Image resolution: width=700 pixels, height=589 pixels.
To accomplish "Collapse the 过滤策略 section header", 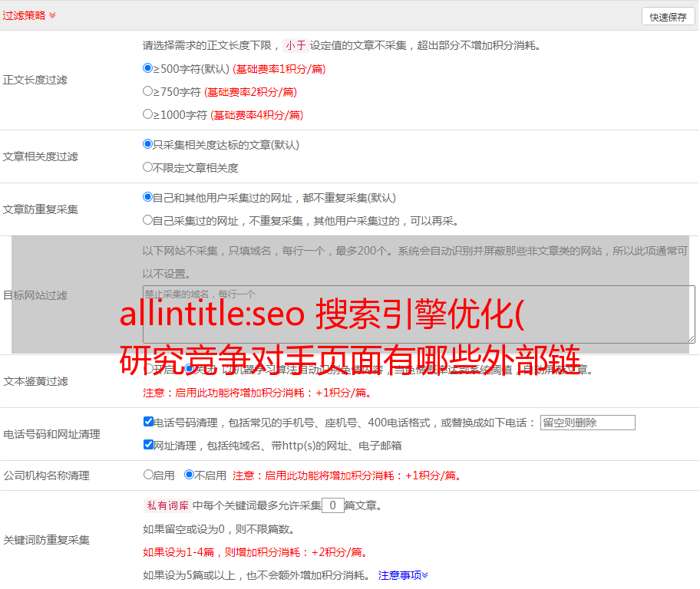I will click(29, 15).
